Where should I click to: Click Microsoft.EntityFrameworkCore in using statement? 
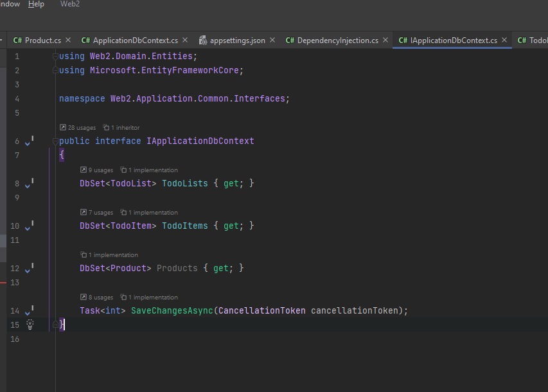(164, 70)
